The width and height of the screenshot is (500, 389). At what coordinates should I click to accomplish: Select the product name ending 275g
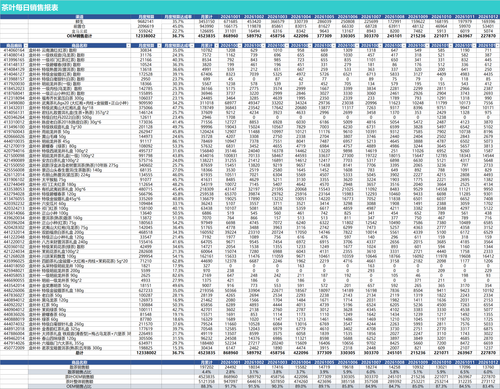[x=73, y=165]
